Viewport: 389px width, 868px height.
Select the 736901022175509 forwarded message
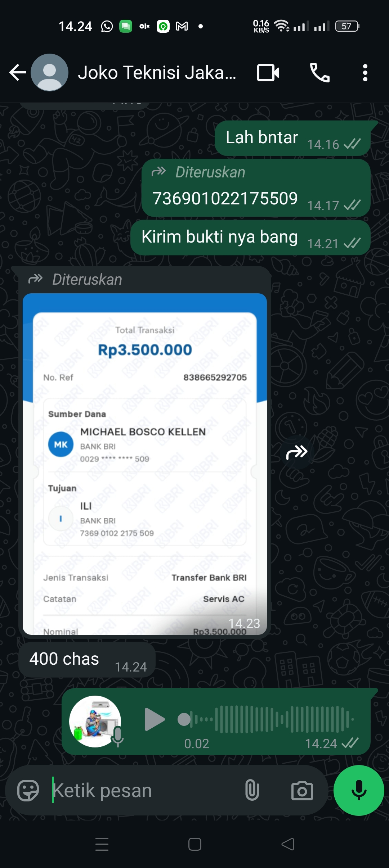(x=256, y=188)
